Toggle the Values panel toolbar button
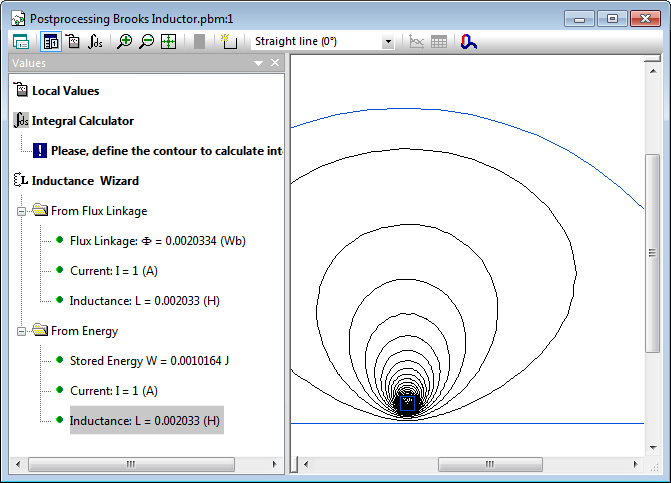Image resolution: width=671 pixels, height=483 pixels. (x=51, y=42)
